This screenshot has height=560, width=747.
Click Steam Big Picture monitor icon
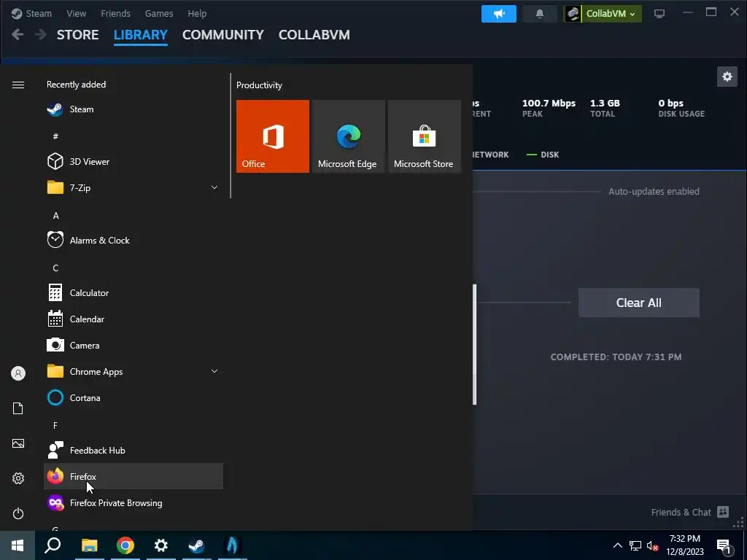(x=659, y=14)
